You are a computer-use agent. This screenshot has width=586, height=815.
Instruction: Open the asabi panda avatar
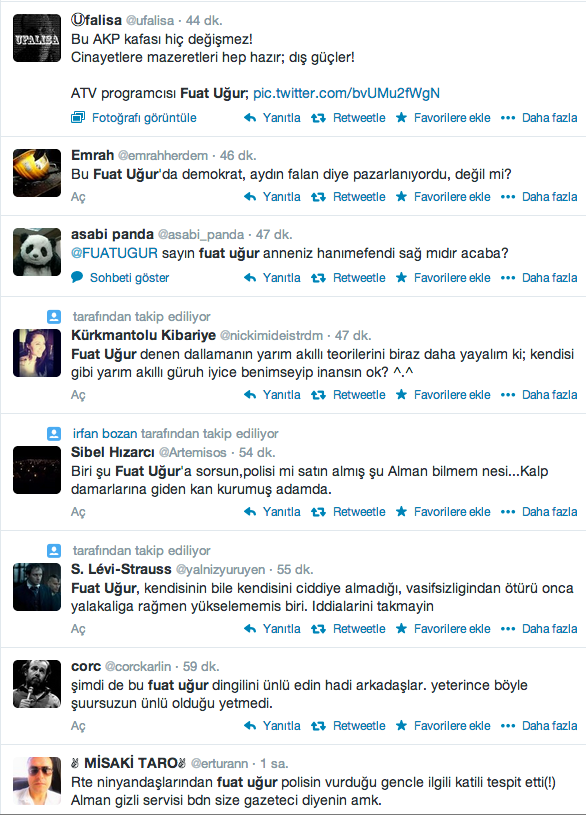click(x=37, y=252)
